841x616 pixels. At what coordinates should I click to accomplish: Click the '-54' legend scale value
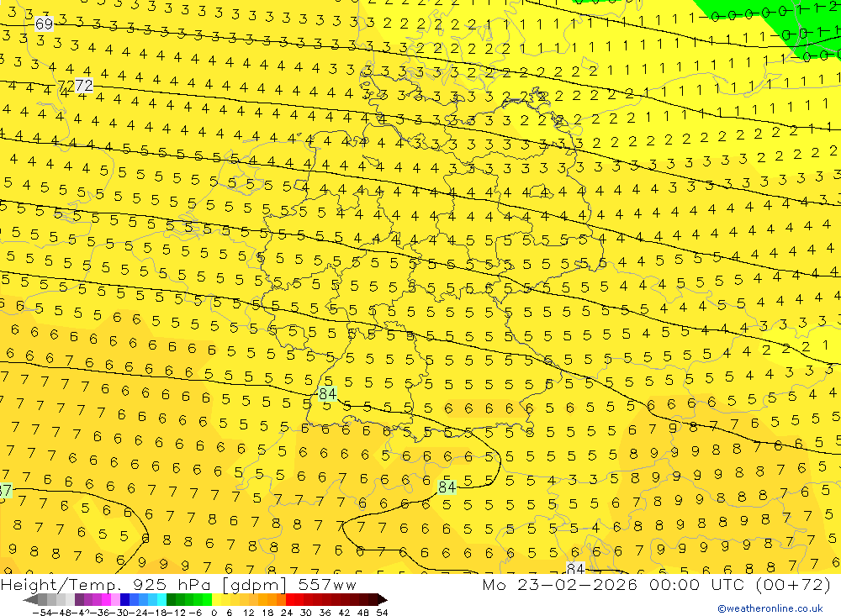coord(42,613)
